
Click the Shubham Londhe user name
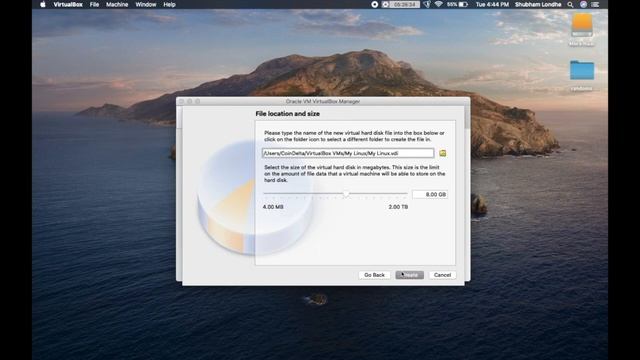tap(538, 4)
